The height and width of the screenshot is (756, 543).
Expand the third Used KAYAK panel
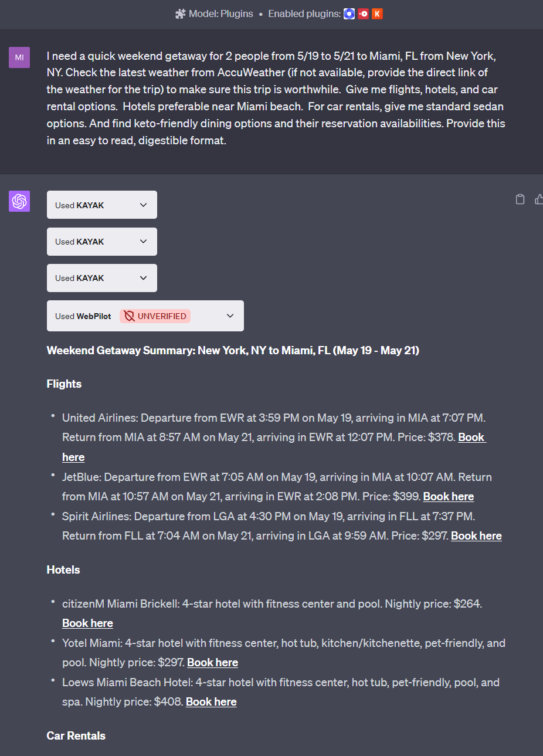click(x=102, y=278)
